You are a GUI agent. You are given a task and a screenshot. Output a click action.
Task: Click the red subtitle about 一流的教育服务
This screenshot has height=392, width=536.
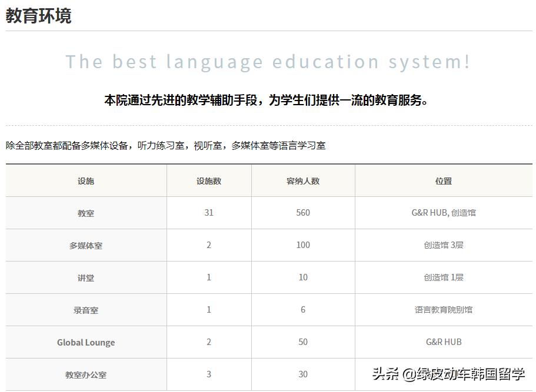pyautogui.click(x=268, y=99)
